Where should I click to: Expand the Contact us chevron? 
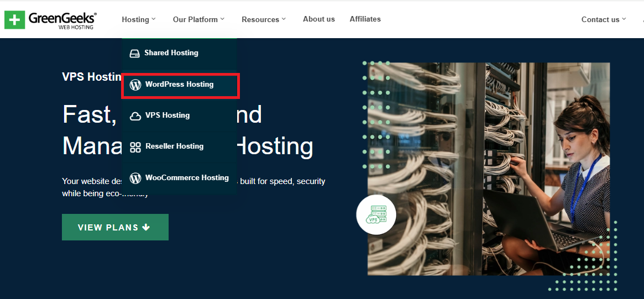[624, 19]
